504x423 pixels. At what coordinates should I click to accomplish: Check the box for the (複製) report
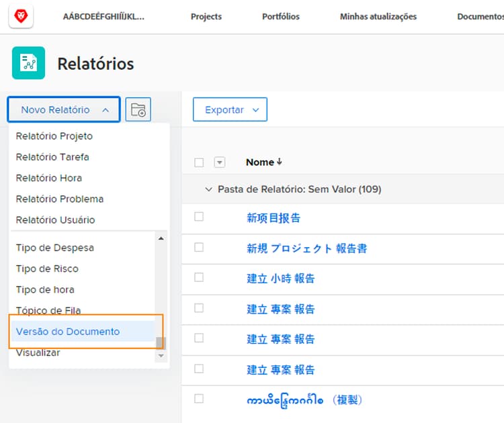tap(199, 399)
